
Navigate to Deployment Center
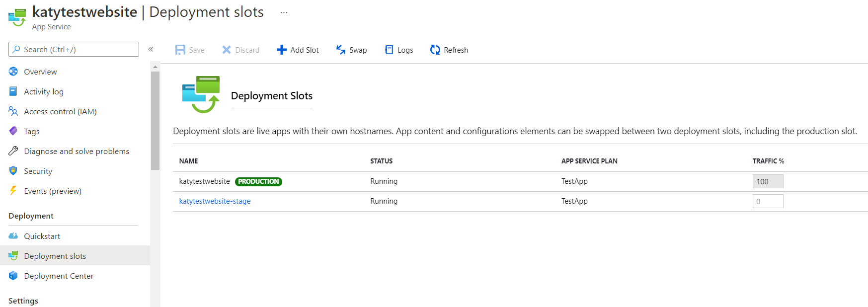tap(58, 276)
